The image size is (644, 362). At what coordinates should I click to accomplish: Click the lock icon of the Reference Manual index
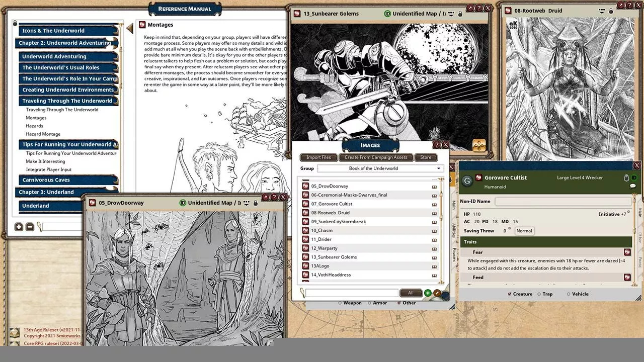(15, 23)
